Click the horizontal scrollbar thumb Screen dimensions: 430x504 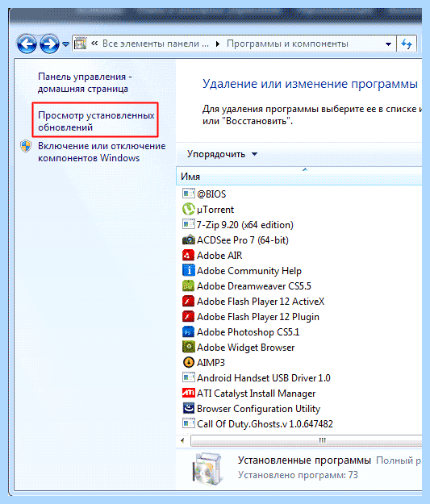[x=306, y=440]
